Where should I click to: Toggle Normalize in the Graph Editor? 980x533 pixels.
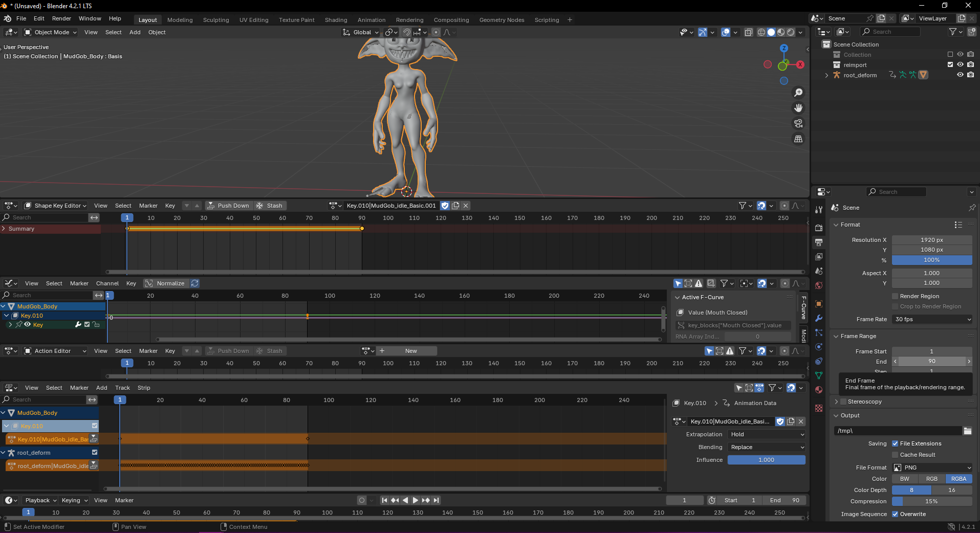click(x=165, y=283)
